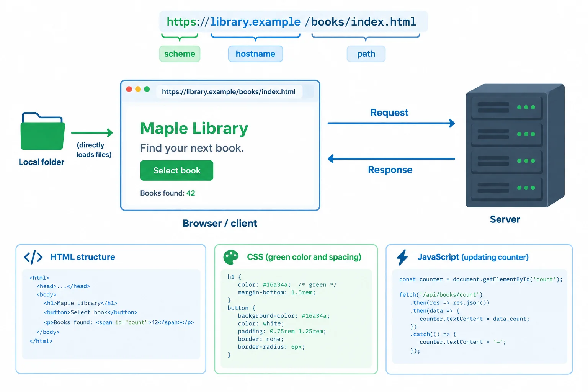Image resolution: width=588 pixels, height=392 pixels.
Task: Click the 'padding: 0.75rem 1.25rem;' CSS line
Action: coord(282,332)
